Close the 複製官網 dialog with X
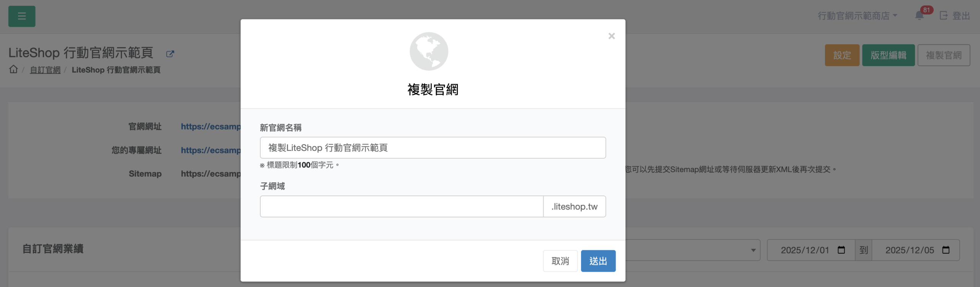 611,36
